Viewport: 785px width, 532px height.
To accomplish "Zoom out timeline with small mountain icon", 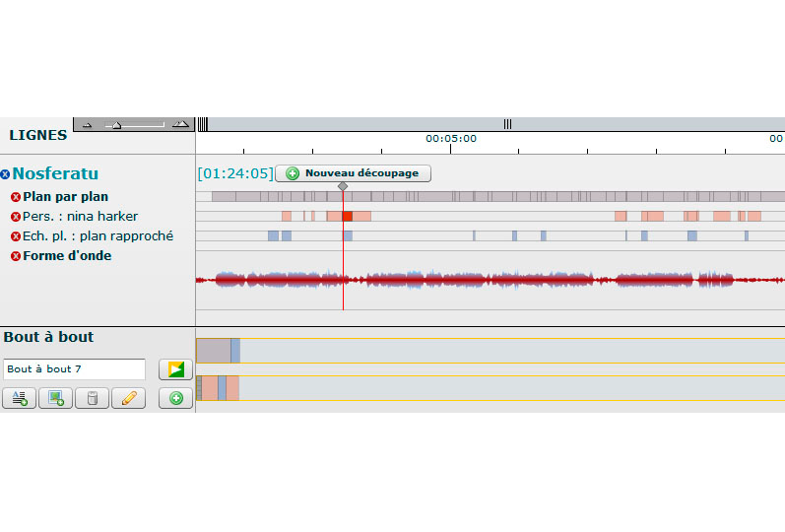I will click(x=87, y=125).
